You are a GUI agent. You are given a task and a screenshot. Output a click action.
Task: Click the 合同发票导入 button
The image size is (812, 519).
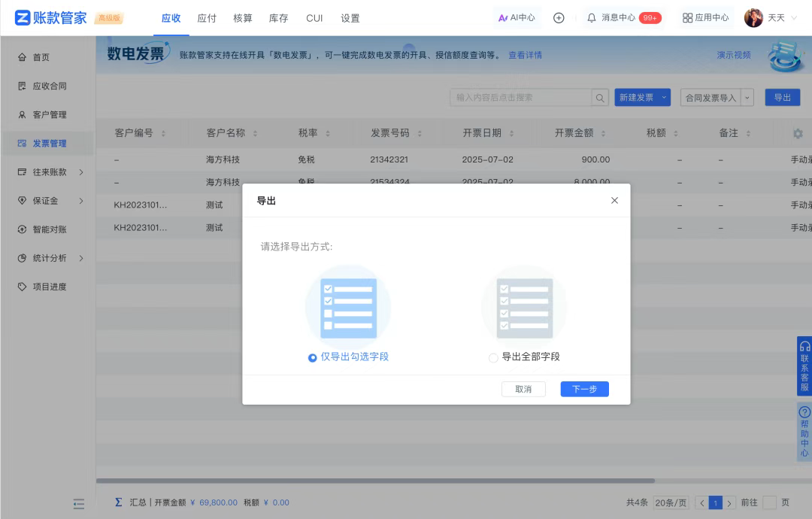click(711, 97)
